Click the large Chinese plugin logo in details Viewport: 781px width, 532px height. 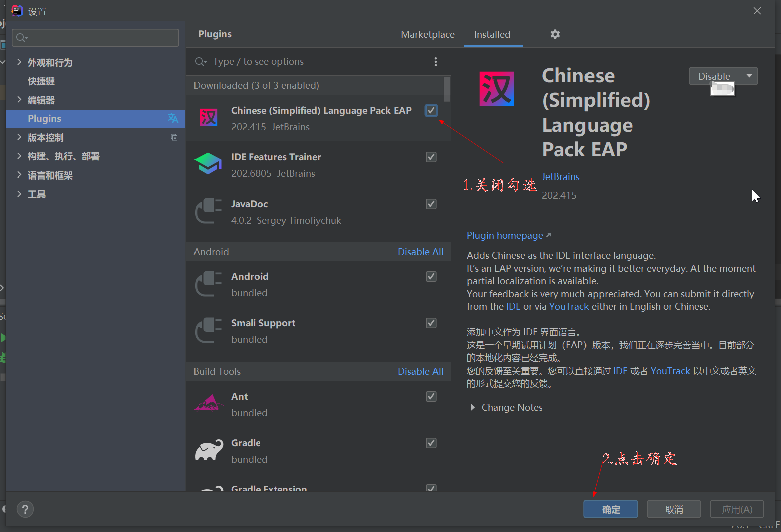(x=496, y=89)
